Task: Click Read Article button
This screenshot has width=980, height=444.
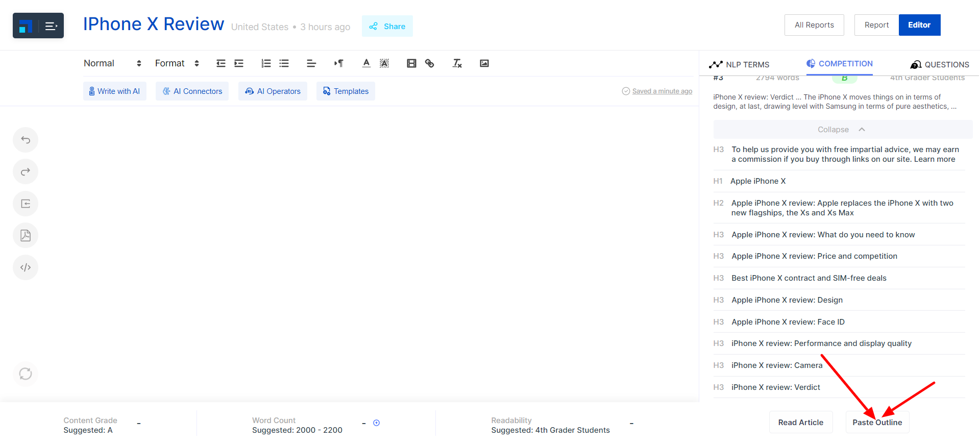Action: tap(801, 422)
